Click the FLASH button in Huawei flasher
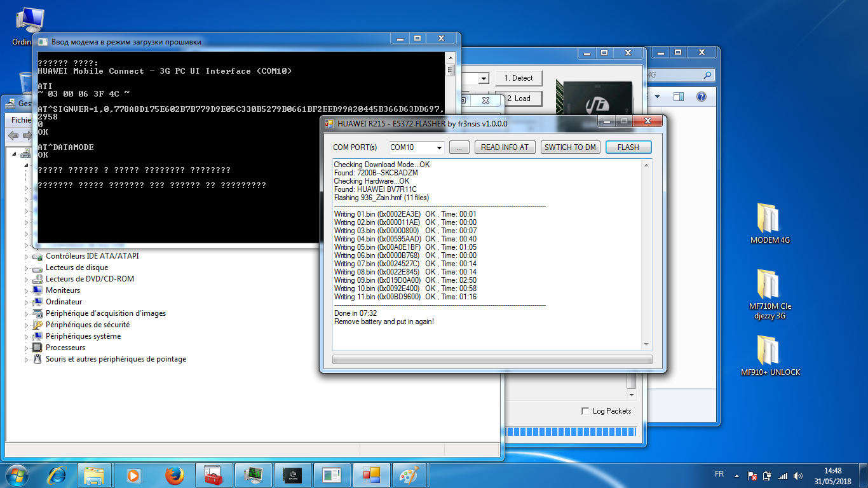The height and width of the screenshot is (488, 868). 628,147
